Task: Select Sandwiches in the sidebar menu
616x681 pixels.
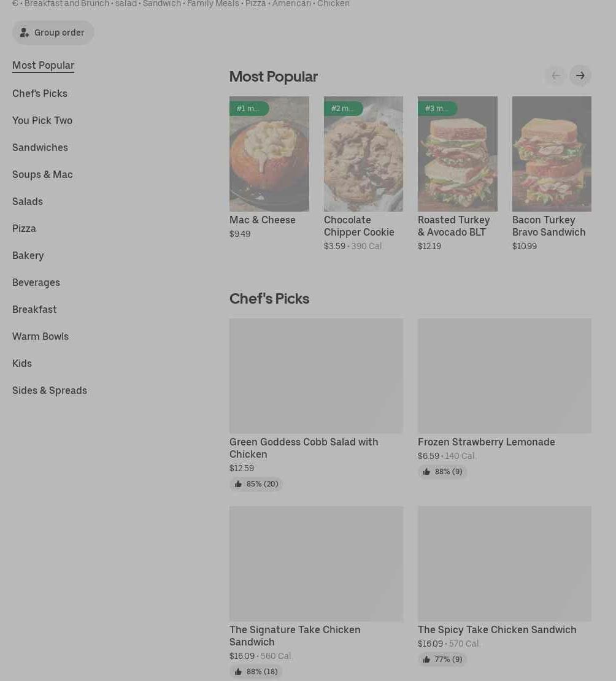Action: click(x=40, y=147)
